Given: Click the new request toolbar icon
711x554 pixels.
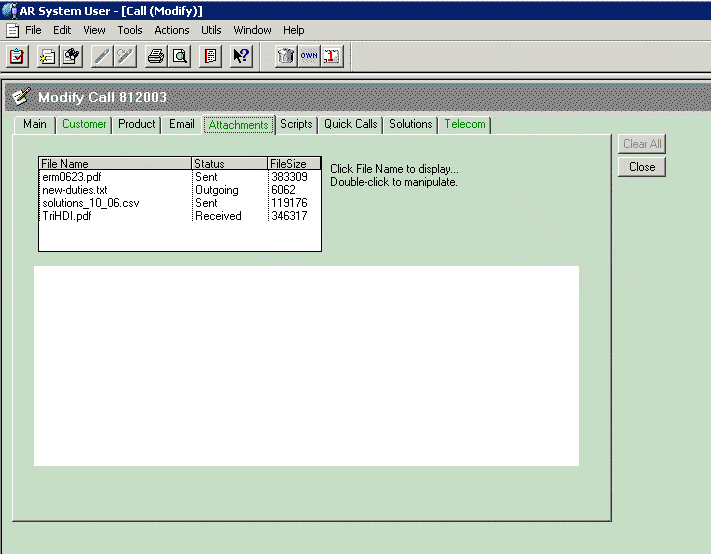Looking at the screenshot, I should click(x=47, y=57).
